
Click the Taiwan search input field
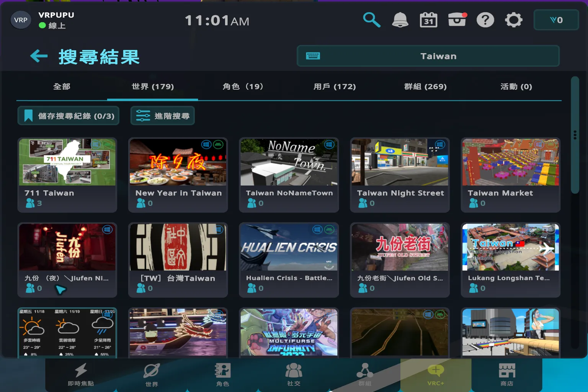pos(428,56)
